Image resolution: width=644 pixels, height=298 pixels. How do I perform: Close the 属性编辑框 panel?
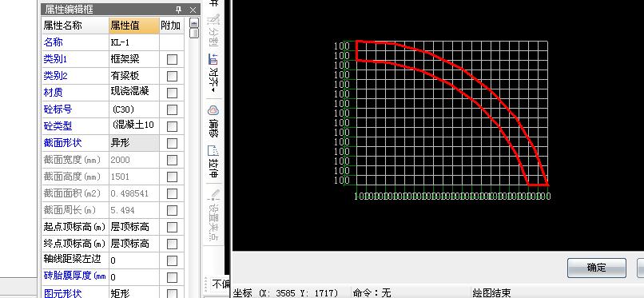[193, 10]
